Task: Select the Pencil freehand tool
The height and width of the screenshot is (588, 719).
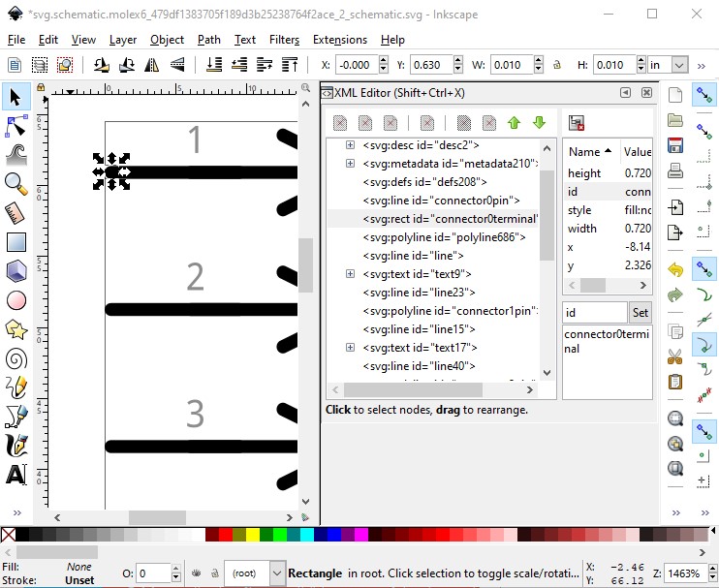Action: [x=16, y=387]
